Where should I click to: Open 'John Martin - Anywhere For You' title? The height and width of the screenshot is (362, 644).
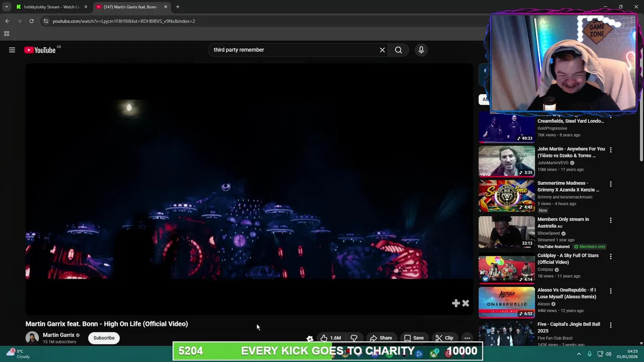click(x=571, y=152)
